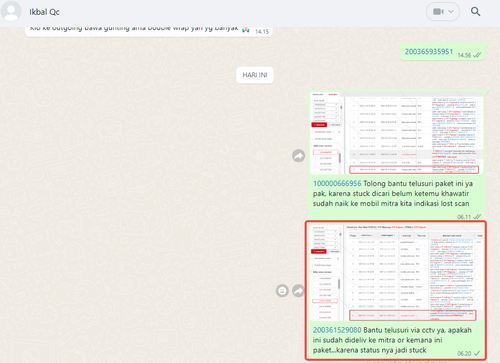
Task: Open contact name Ikbal Qc
Action: 44,12
